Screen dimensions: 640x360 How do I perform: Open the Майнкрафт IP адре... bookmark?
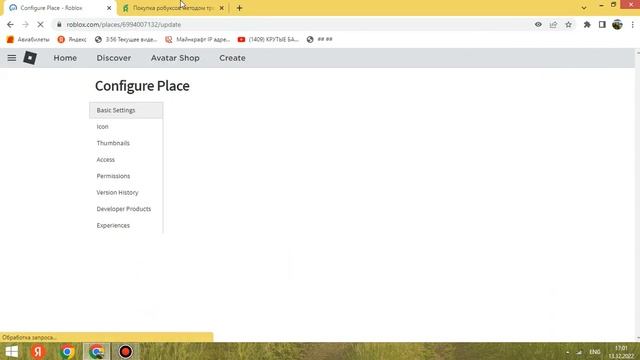pos(198,40)
